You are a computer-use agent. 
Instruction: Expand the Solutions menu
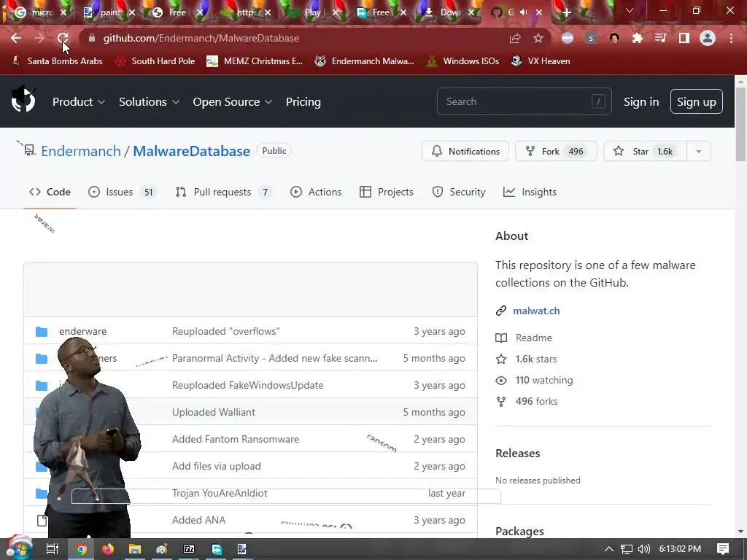tap(149, 102)
